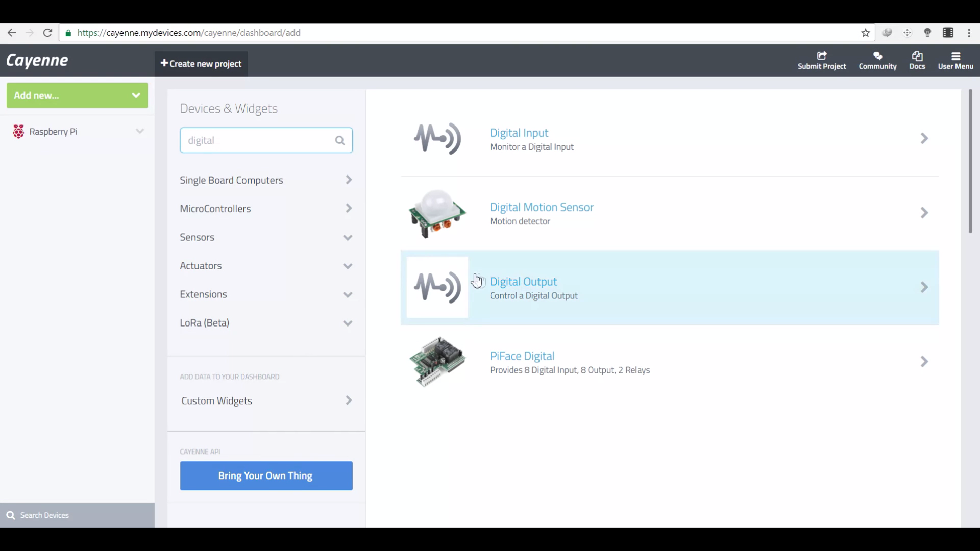Click Create new project button

coord(201,64)
